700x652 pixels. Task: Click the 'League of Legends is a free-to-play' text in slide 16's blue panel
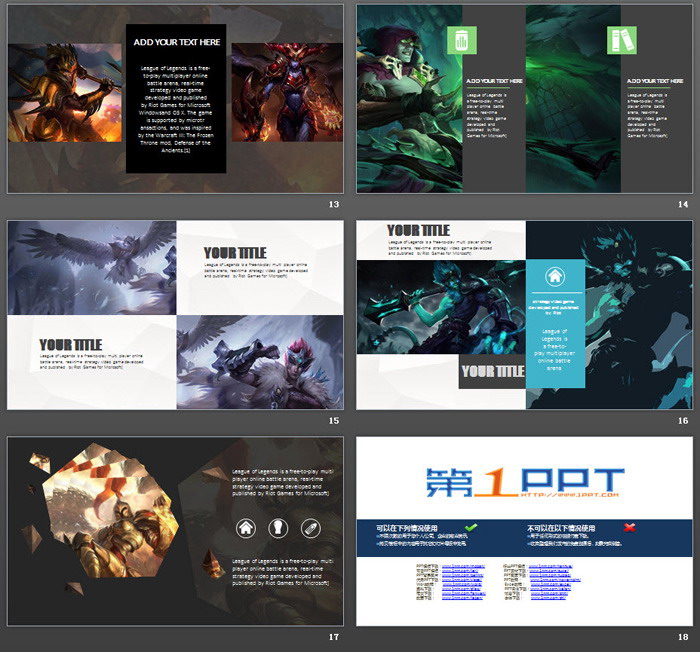click(x=554, y=350)
